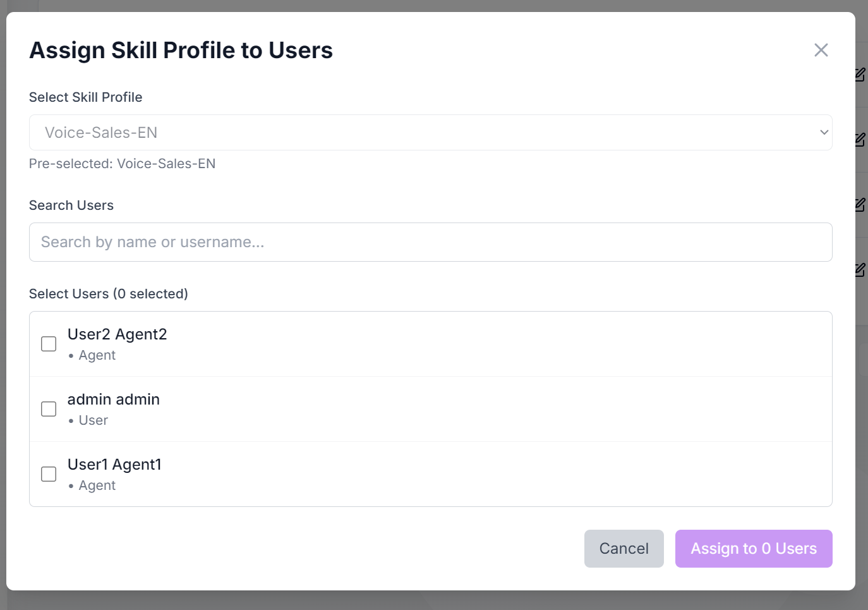Viewport: 868px width, 610px height.
Task: Click the admin admin name in the list
Action: tap(114, 400)
